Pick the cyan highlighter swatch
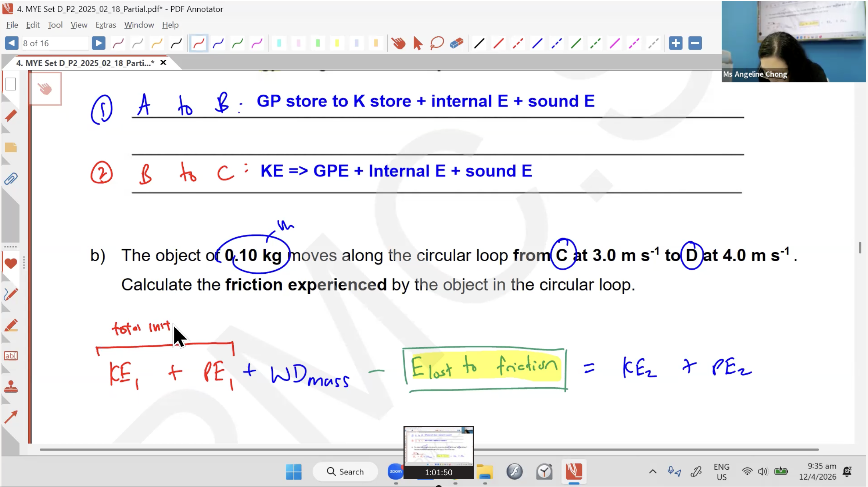Viewport: 868px width, 487px height. click(279, 43)
